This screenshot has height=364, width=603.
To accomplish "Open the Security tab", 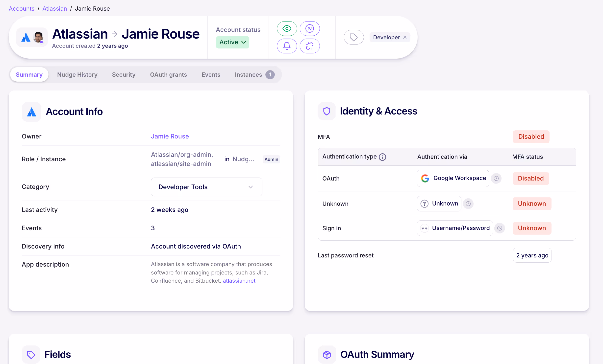I will click(124, 75).
